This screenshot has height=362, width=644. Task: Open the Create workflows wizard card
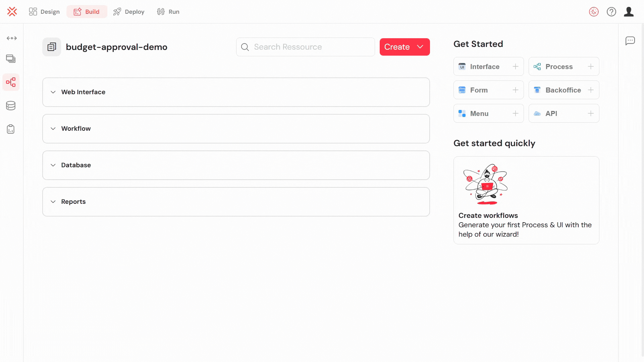pyautogui.click(x=526, y=200)
